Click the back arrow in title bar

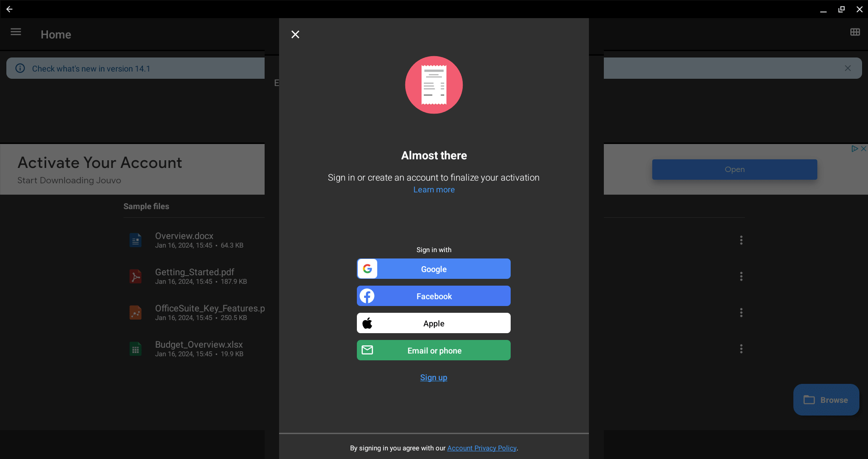coord(9,9)
